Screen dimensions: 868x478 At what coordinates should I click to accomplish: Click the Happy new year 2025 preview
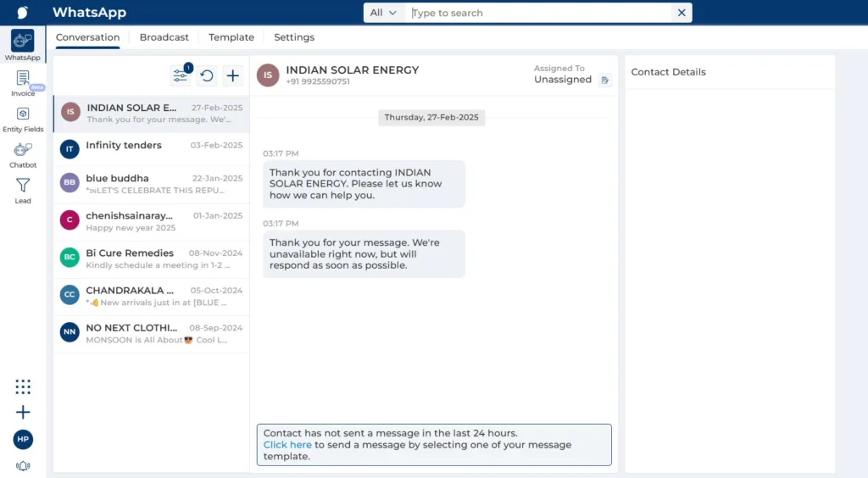pos(131,228)
